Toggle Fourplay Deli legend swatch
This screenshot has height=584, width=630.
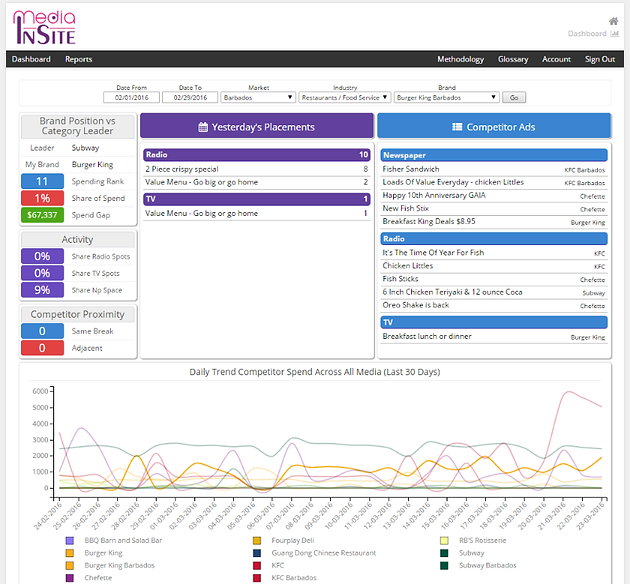pos(257,541)
